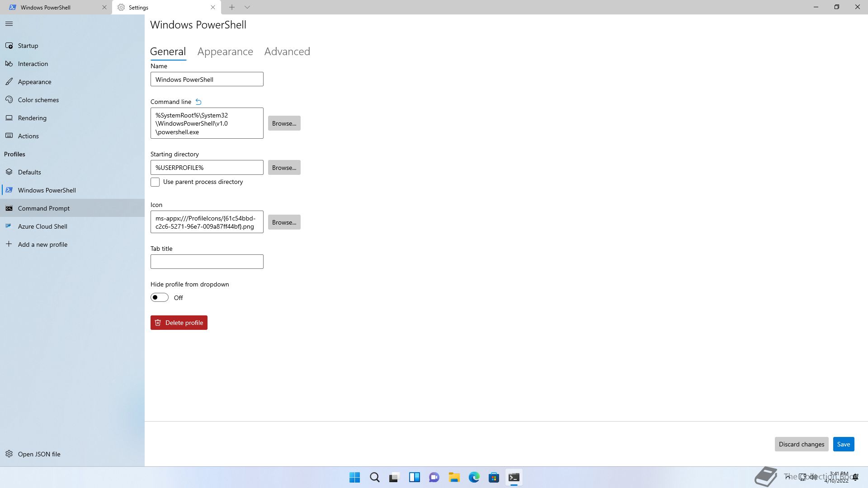
Task: Save the settings changes
Action: pyautogui.click(x=844, y=444)
